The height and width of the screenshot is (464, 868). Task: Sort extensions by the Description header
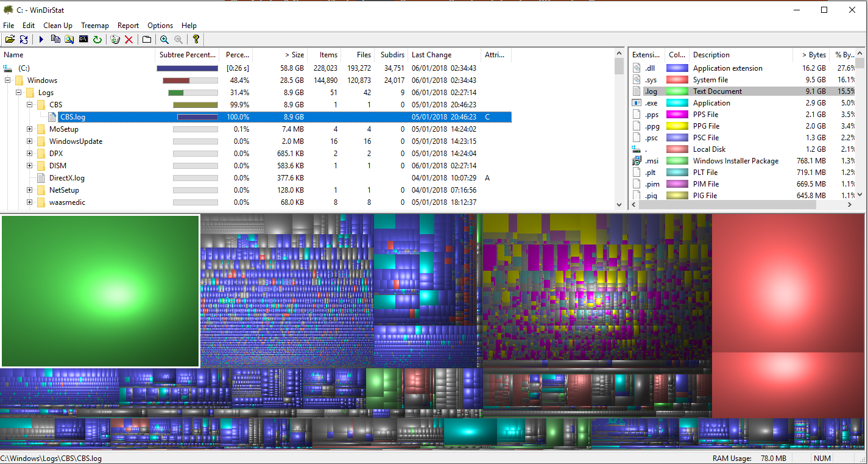pos(741,55)
